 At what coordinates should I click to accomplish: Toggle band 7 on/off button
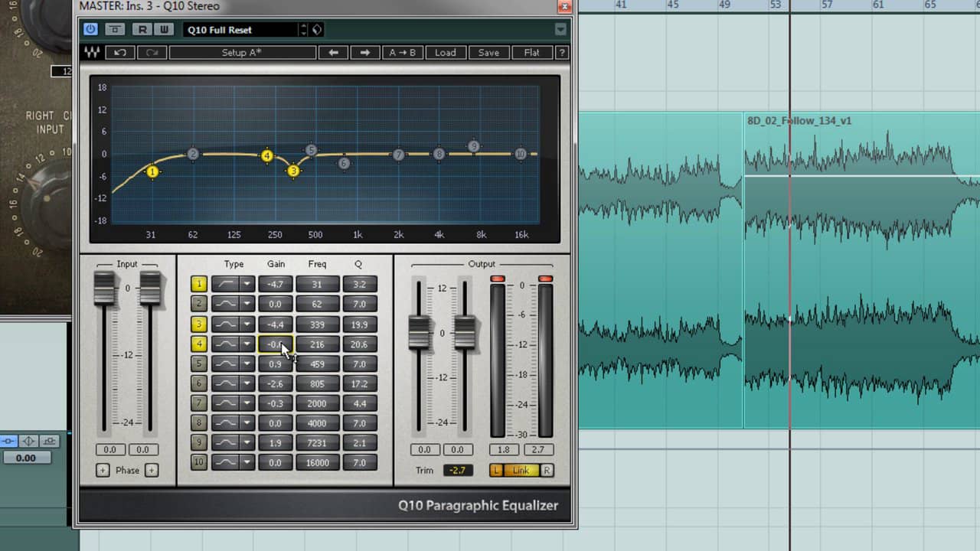click(199, 403)
